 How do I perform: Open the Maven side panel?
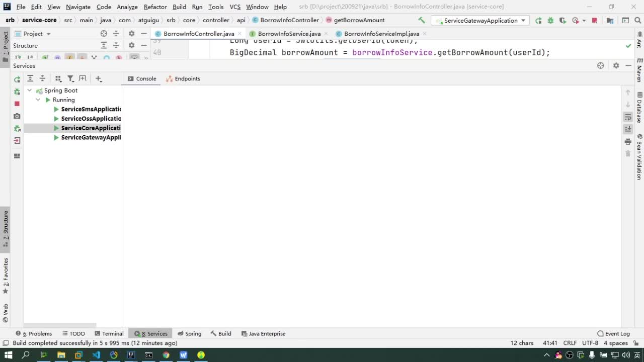[639, 70]
